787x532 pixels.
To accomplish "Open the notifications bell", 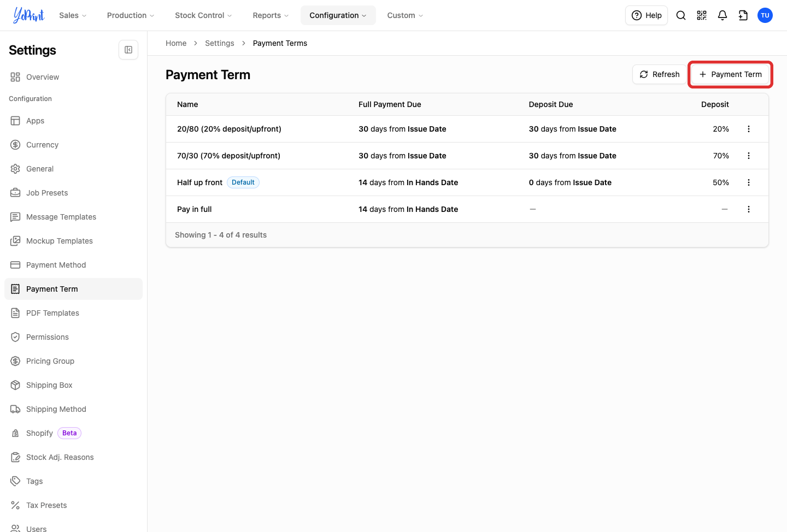I will coord(723,15).
